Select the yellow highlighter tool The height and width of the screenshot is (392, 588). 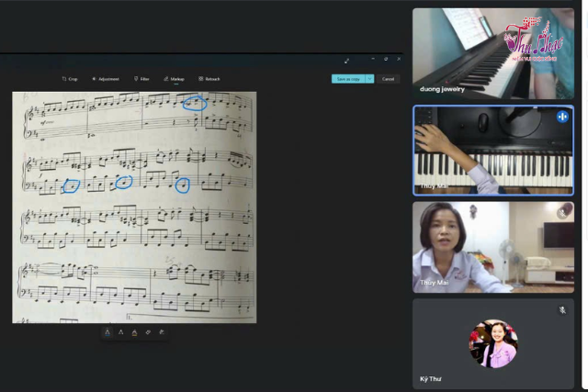(134, 332)
